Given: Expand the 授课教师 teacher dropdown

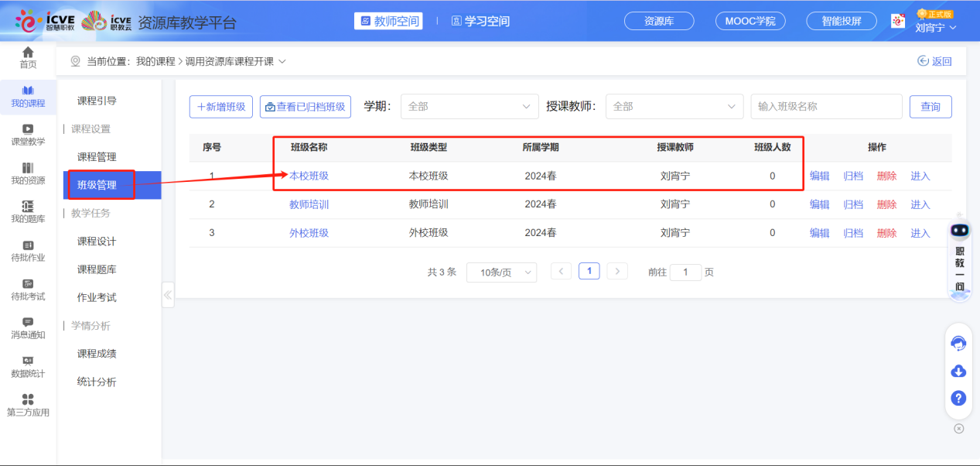Looking at the screenshot, I should tap(674, 106).
